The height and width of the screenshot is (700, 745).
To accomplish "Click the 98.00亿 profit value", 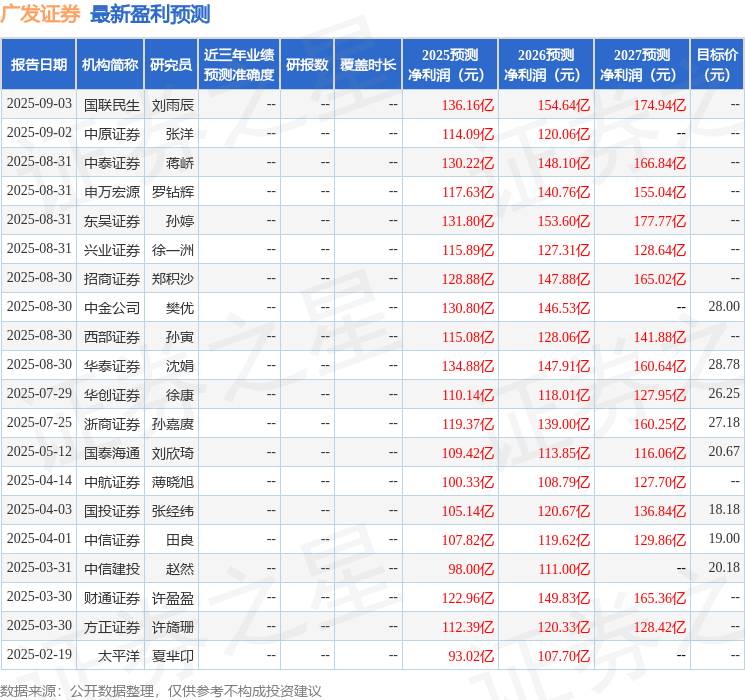I will click(x=471, y=569).
